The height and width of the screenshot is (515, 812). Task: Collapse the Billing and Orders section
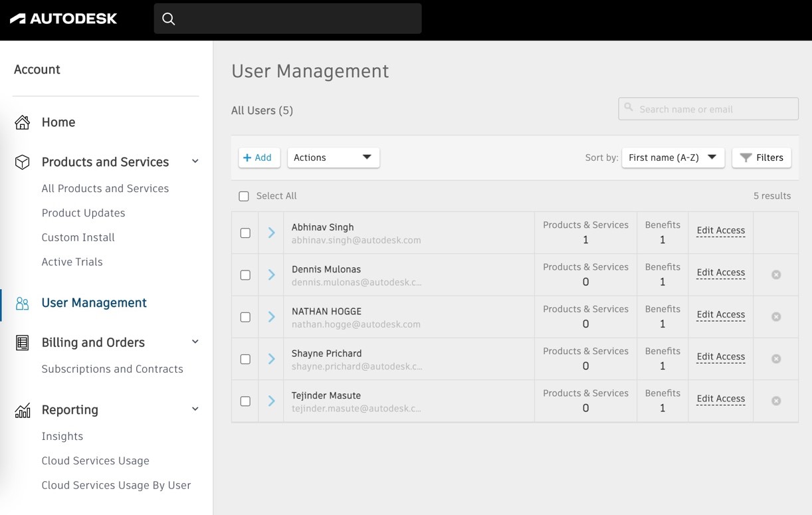click(x=195, y=342)
